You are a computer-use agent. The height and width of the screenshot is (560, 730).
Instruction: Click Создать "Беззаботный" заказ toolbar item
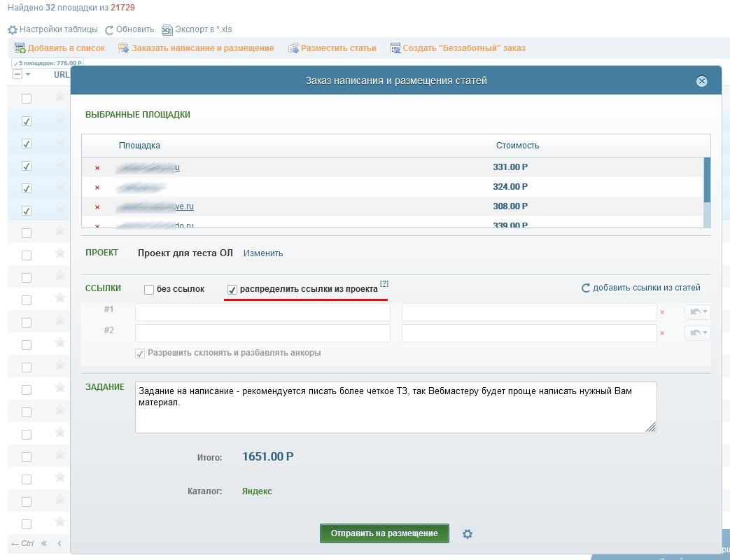pyautogui.click(x=458, y=48)
